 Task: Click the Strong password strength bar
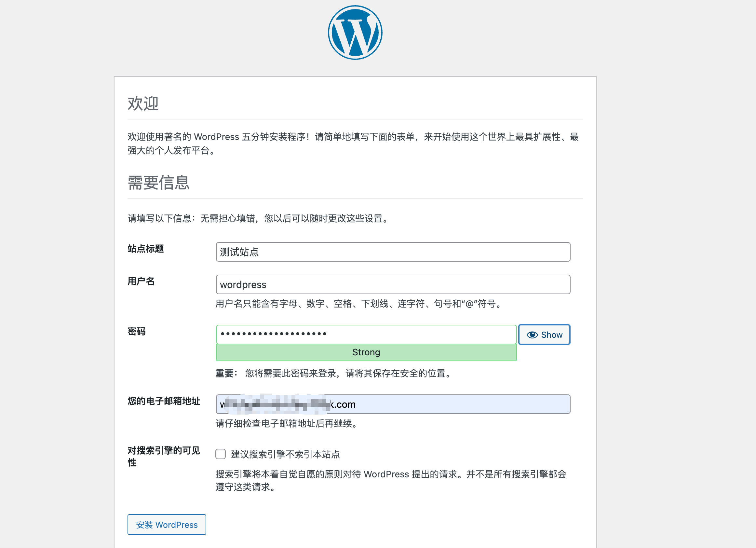(366, 352)
